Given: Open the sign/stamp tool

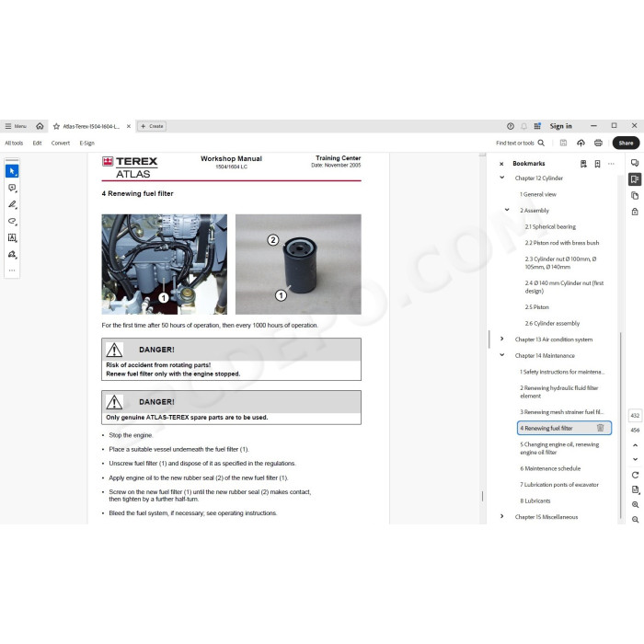Looking at the screenshot, I should [12, 254].
